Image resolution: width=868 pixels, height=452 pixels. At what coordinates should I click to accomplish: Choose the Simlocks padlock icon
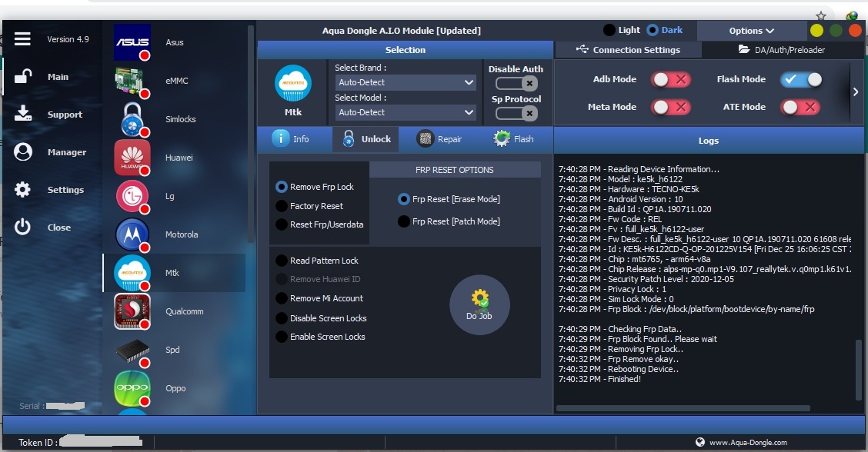132,119
